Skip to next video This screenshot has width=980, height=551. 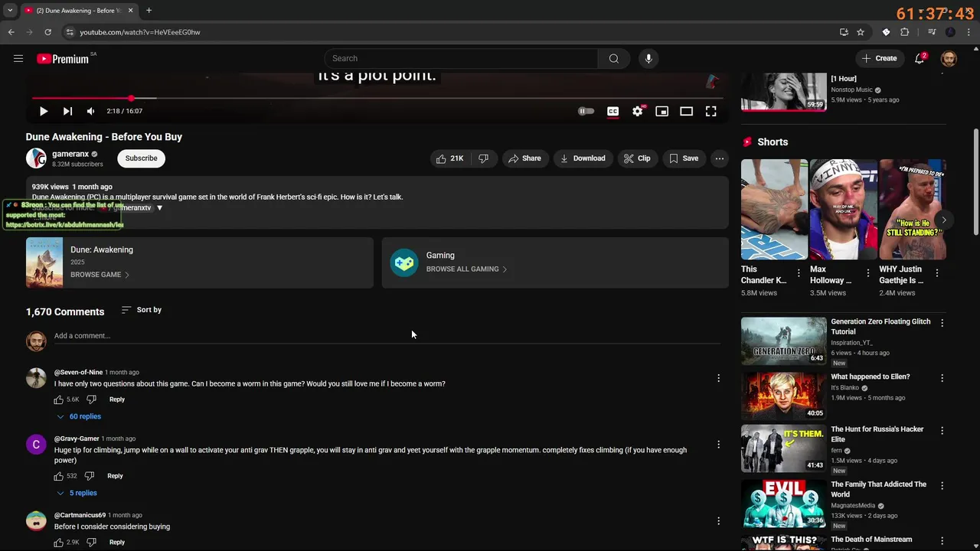[67, 111]
